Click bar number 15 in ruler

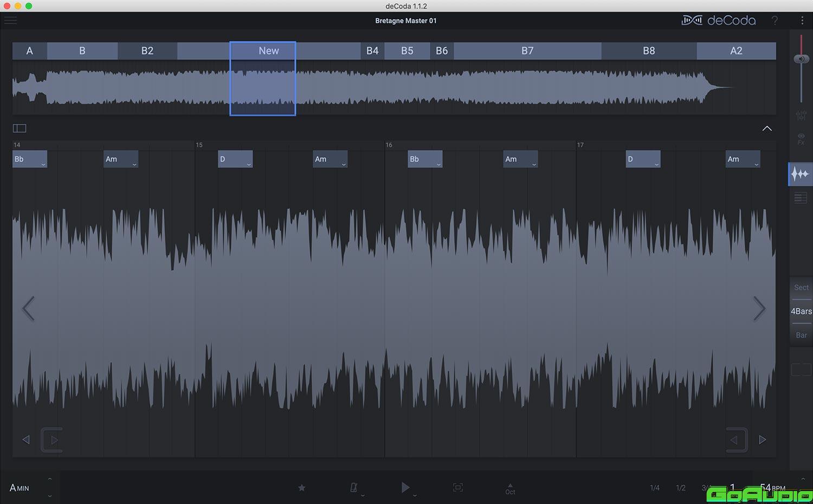199,145
